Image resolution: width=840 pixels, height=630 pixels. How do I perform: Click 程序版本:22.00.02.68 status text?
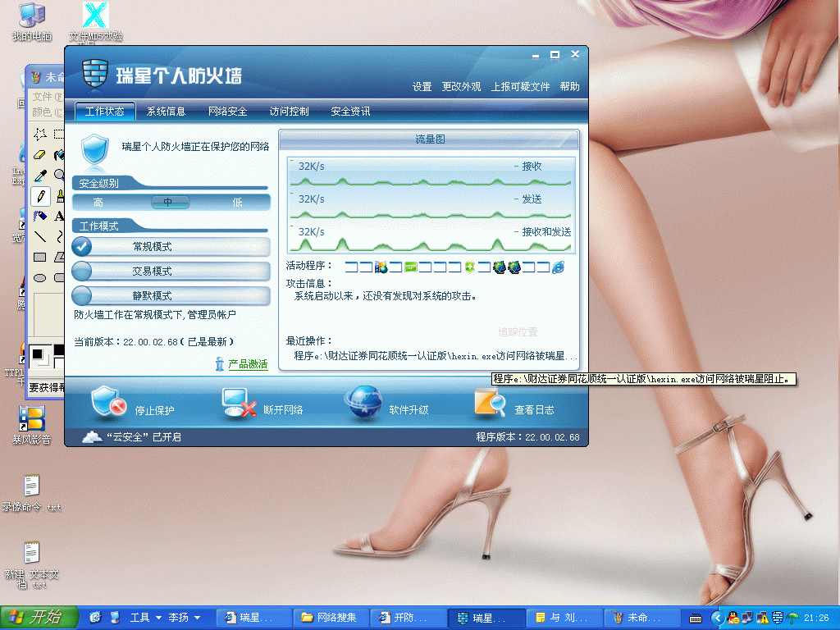527,437
